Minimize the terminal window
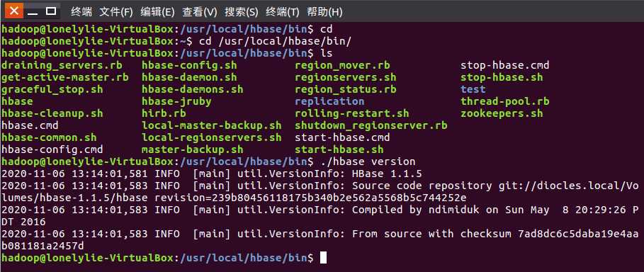644x272 pixels. coord(33,11)
